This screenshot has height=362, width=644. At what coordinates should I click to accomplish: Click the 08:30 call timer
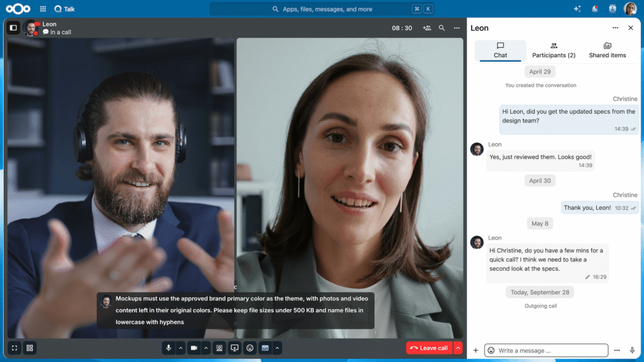pos(402,28)
